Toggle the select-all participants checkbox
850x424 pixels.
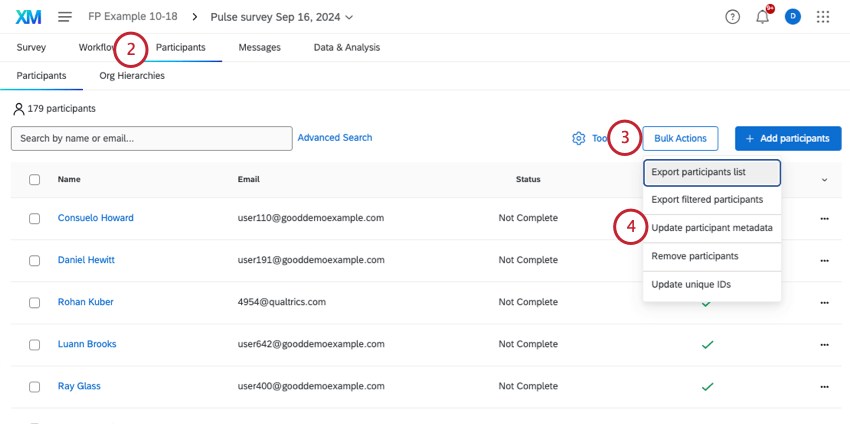coord(34,180)
